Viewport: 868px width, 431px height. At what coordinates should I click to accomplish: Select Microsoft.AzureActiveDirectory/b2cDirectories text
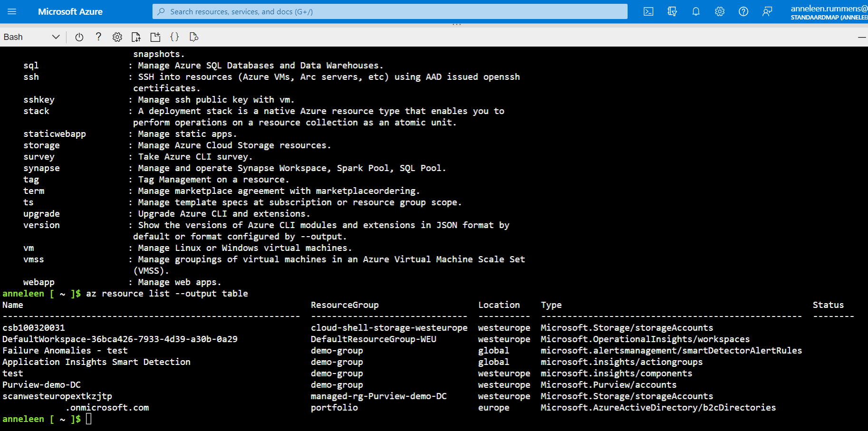tap(658, 408)
